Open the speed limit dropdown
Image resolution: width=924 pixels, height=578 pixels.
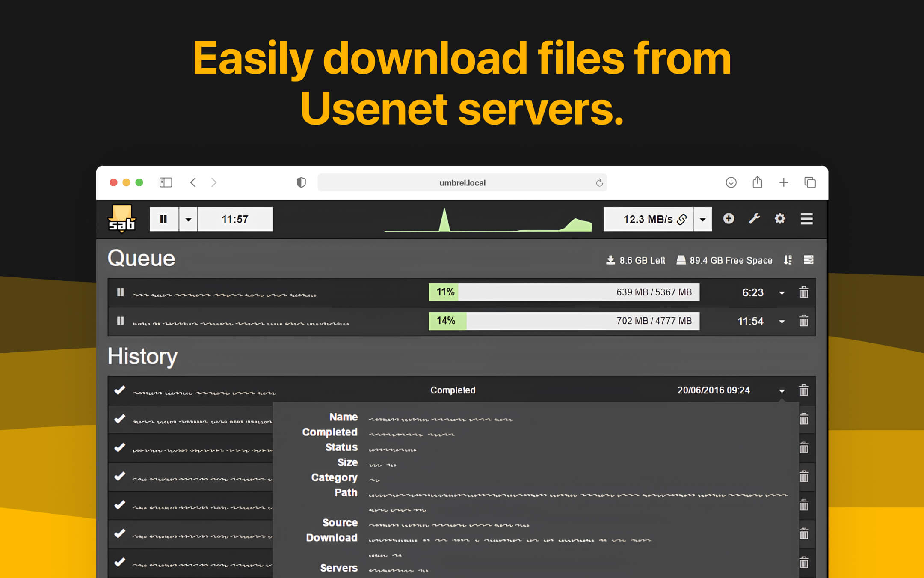[x=702, y=219]
